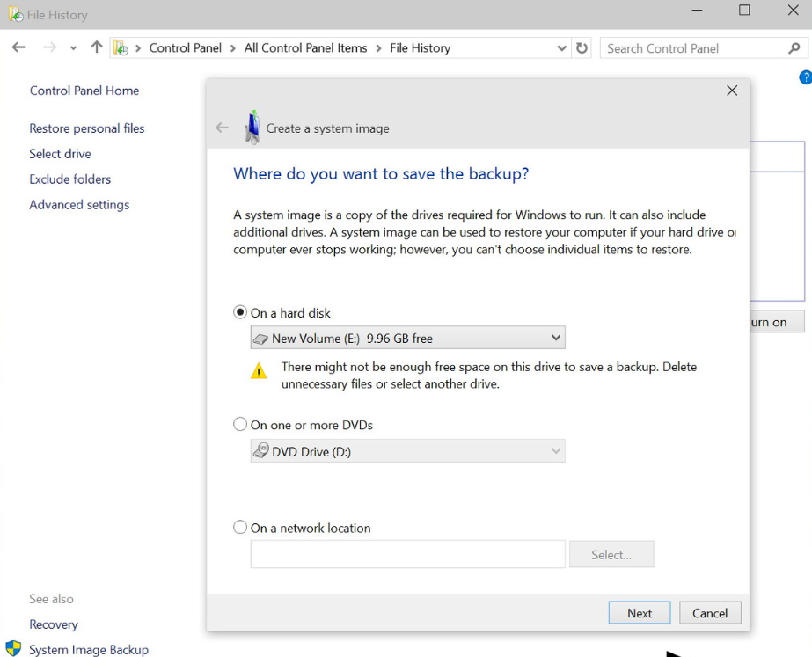The height and width of the screenshot is (657, 812).
Task: Select the On a hard disk option
Action: [240, 312]
